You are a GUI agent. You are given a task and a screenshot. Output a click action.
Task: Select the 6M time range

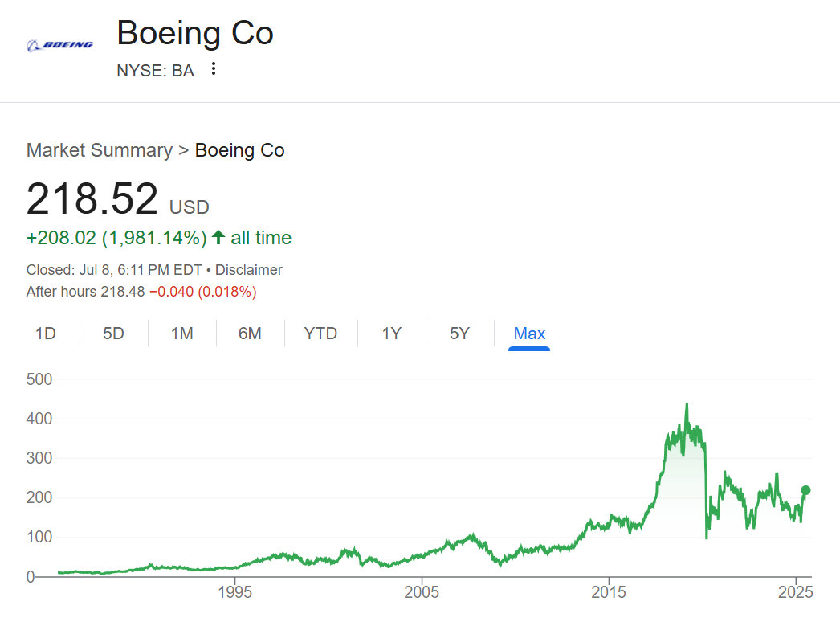pyautogui.click(x=250, y=334)
